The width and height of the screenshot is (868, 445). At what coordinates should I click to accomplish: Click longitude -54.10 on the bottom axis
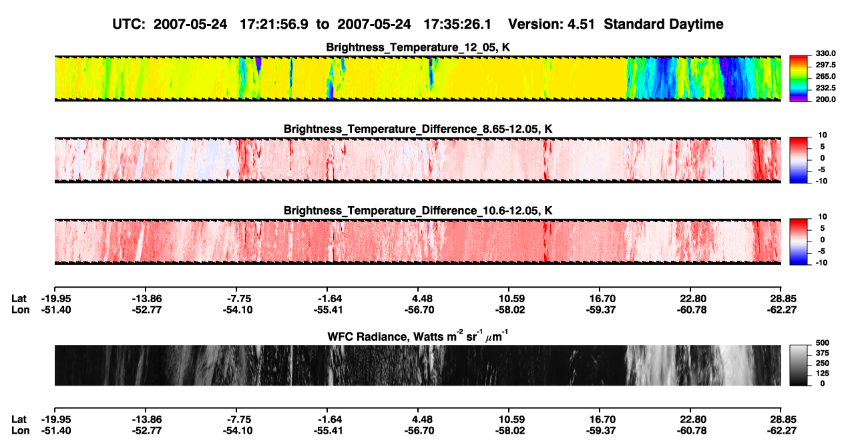point(236,430)
